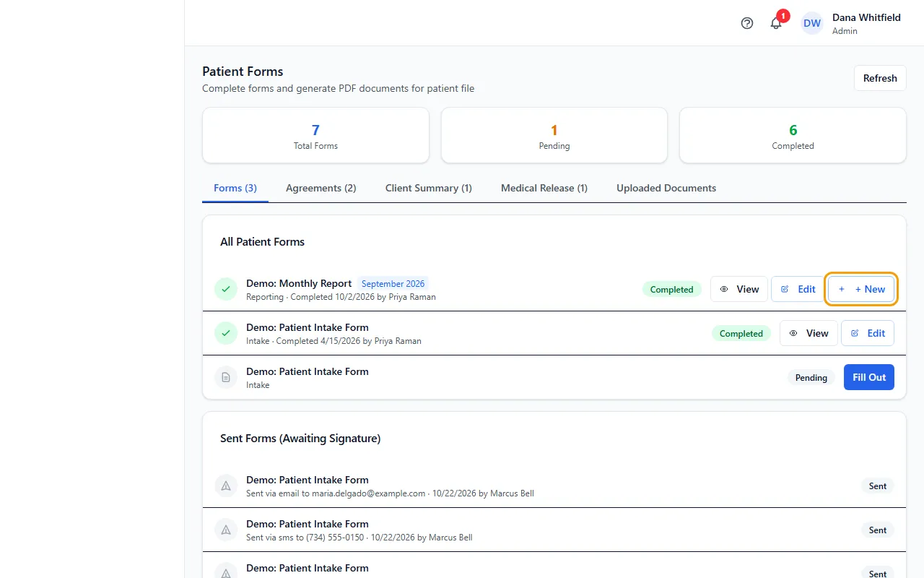Click Sent badge on maria.delgado email row
This screenshot has height=578, width=924.
[x=878, y=486]
